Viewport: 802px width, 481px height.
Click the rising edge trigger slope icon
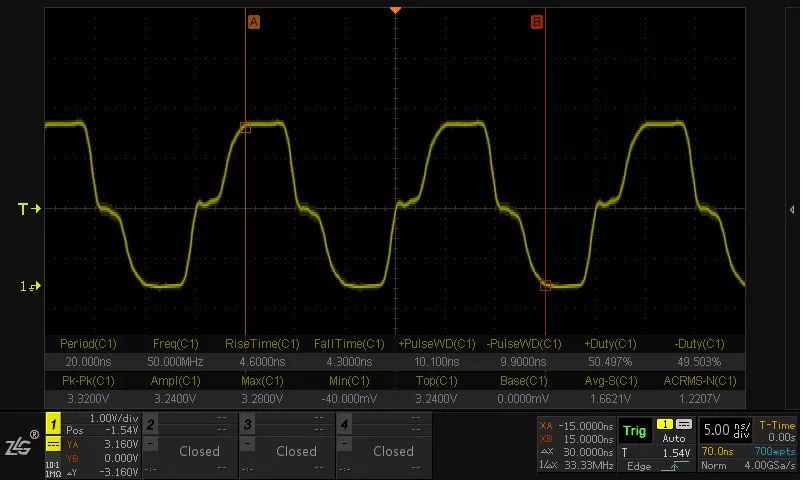[675, 466]
